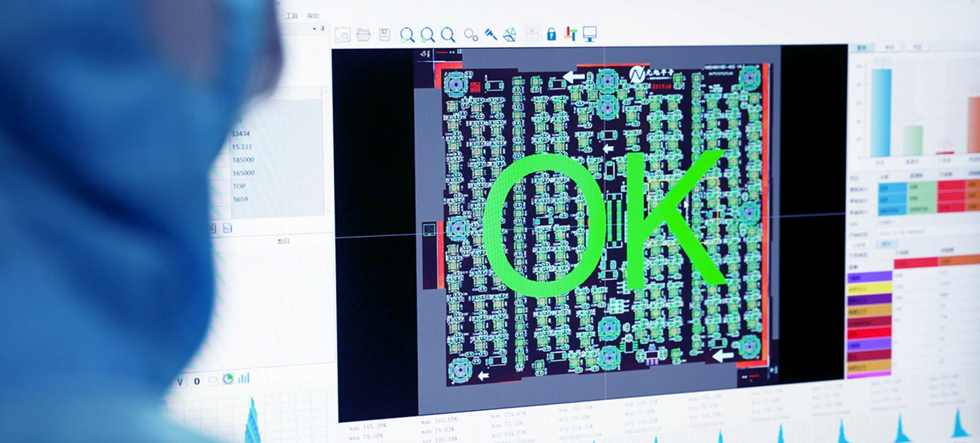Click the monitor display icon
Viewport: 980px width, 443px height.
589,33
